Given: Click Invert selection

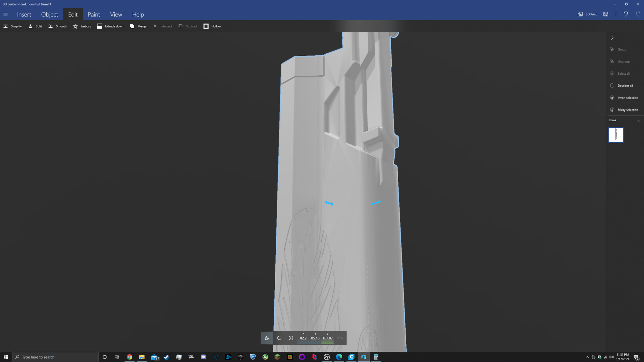Looking at the screenshot, I should [624, 98].
